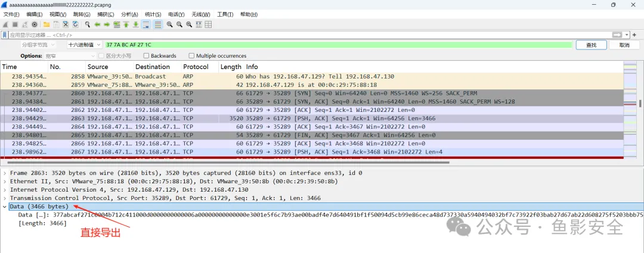Click the 取消 cancel button
644x253 pixels.
tap(624, 45)
